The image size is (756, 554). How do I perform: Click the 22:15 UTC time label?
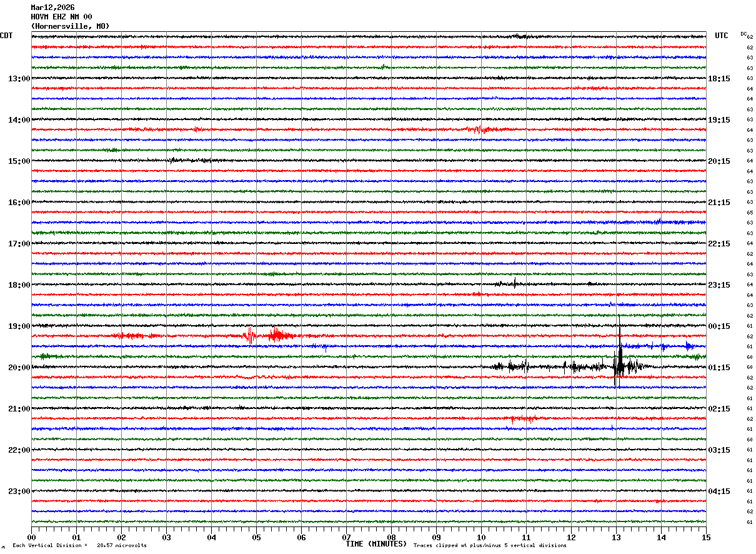(x=719, y=244)
